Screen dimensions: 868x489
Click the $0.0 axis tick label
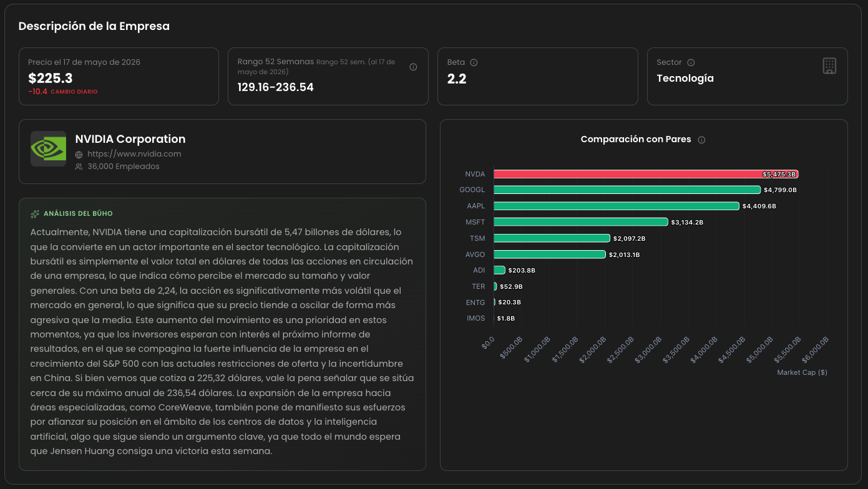(x=489, y=342)
